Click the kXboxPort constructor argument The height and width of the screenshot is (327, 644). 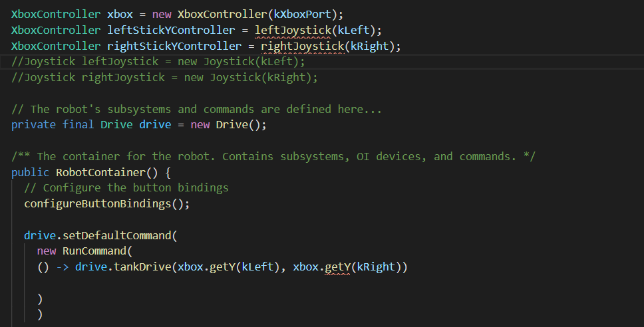point(303,15)
